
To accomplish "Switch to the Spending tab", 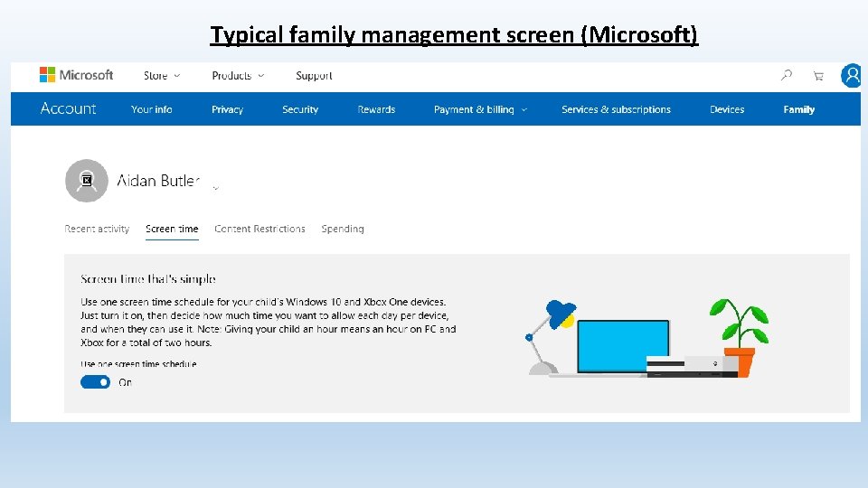I will [343, 229].
